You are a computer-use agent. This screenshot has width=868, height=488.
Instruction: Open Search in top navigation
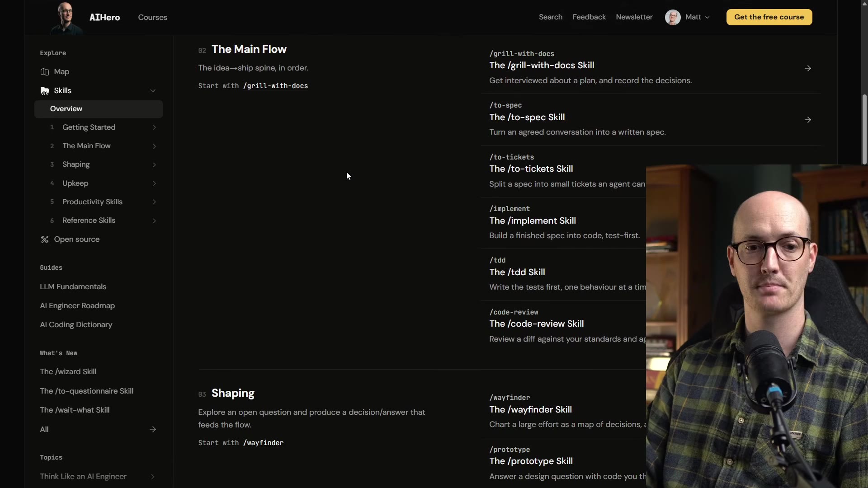(551, 17)
